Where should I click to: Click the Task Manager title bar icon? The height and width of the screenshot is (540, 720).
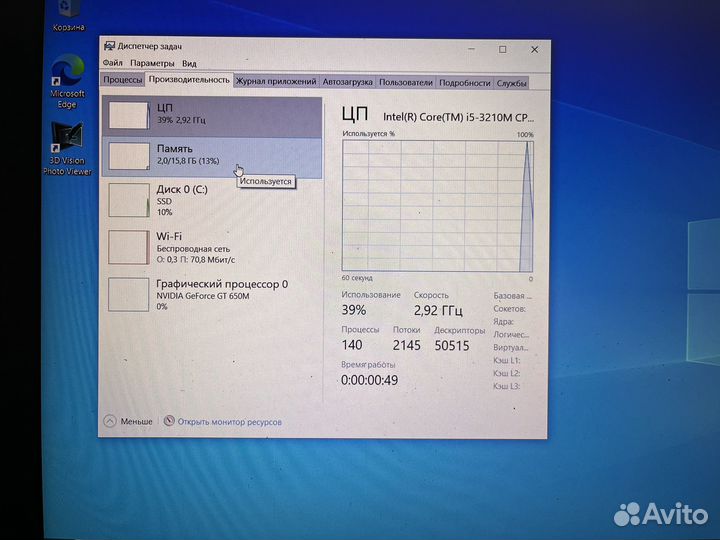(x=110, y=48)
